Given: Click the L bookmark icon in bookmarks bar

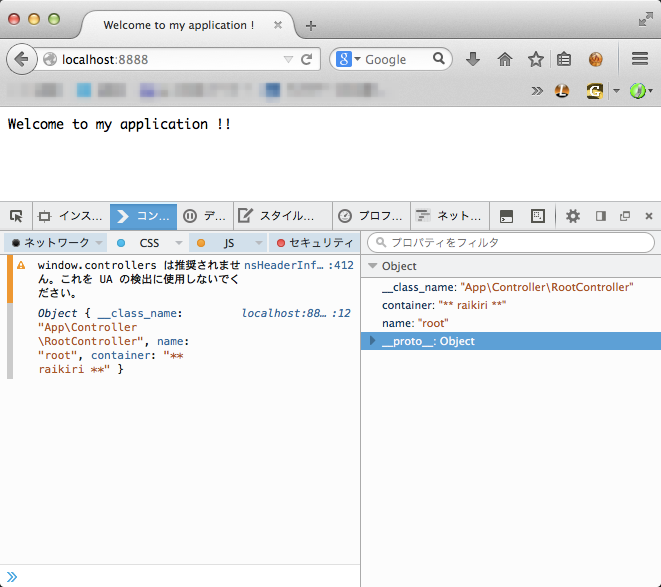Looking at the screenshot, I should click(x=562, y=91).
